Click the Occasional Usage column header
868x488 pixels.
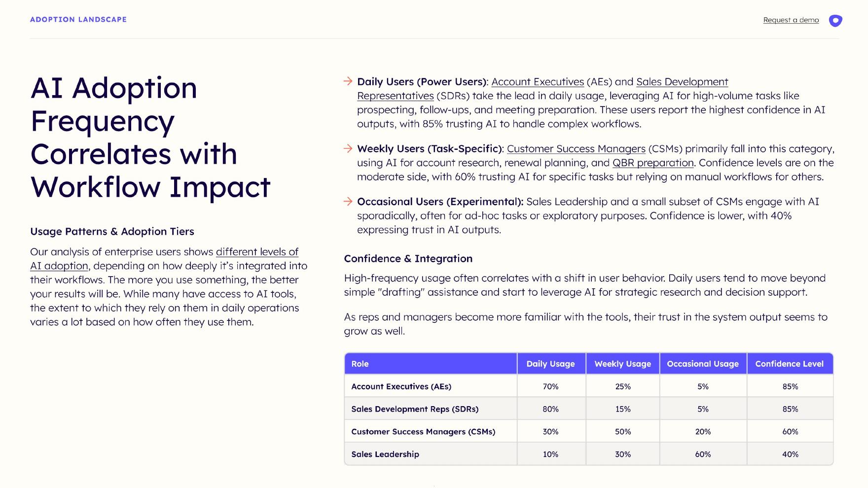point(703,364)
